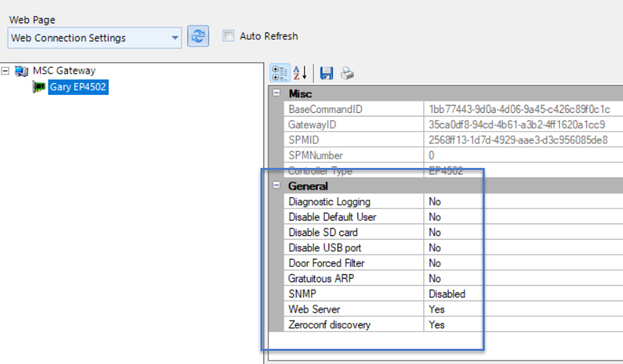The image size is (623, 364).
Task: Click the GatewayID property label
Action: 312,124
